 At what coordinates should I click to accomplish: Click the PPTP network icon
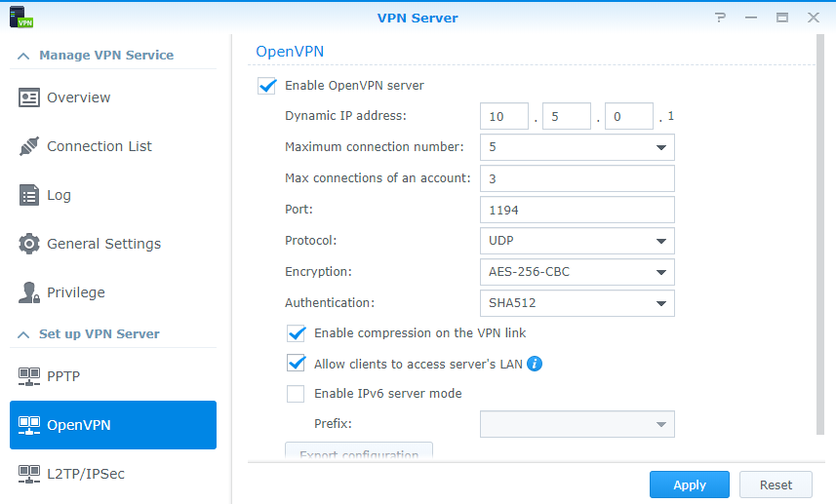click(x=29, y=376)
